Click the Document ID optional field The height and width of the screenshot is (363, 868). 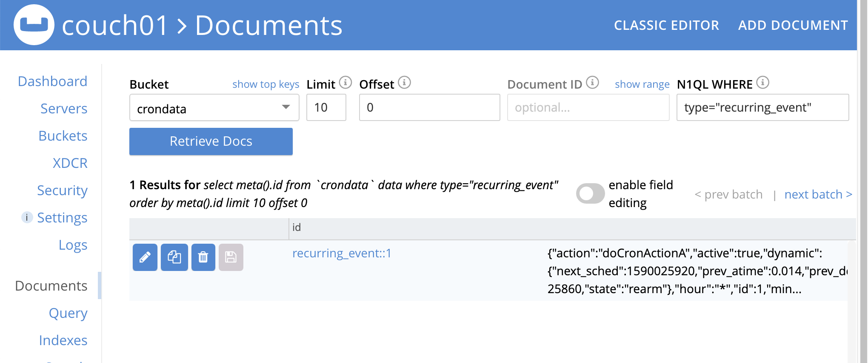tap(588, 107)
